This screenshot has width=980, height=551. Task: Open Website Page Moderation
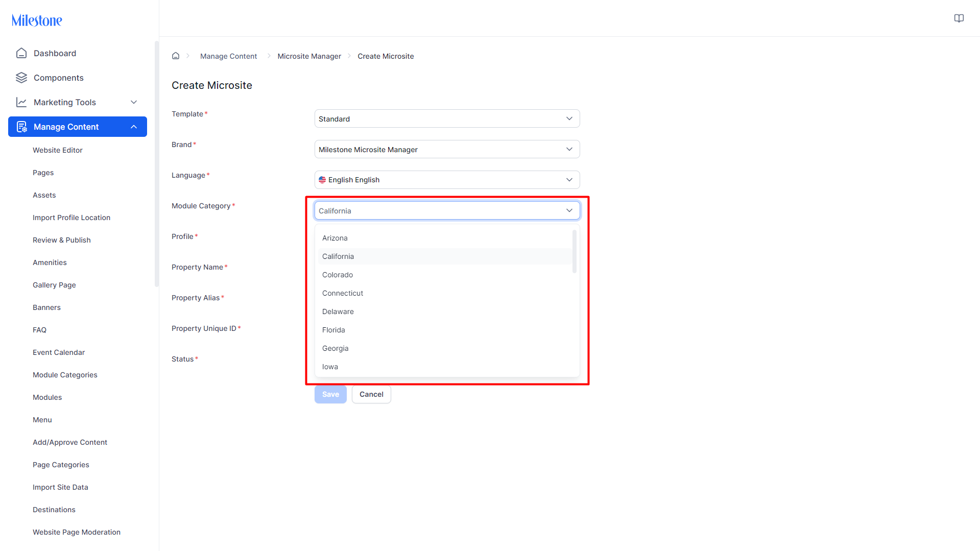pos(77,532)
